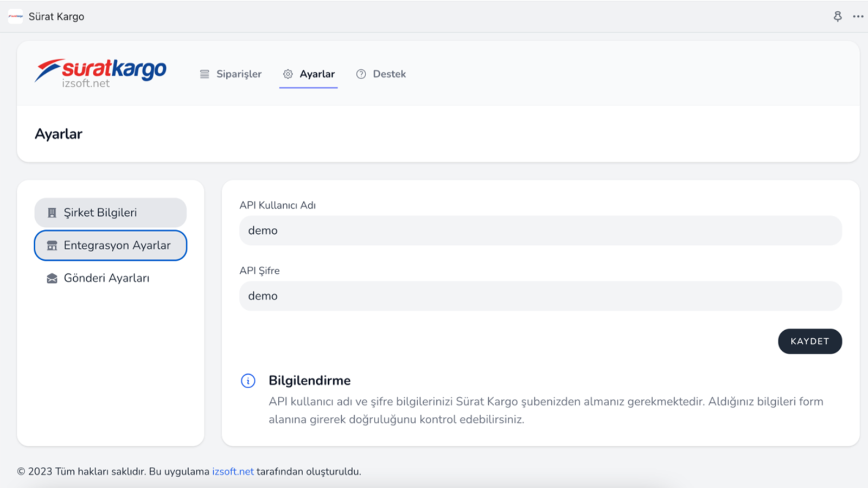
Task: Click the Ayarlar page heading
Action: [x=59, y=134]
